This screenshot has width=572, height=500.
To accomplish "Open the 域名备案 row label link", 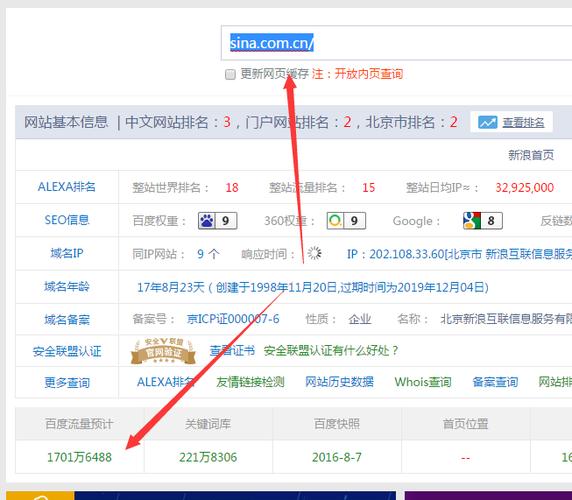I will tap(67, 320).
